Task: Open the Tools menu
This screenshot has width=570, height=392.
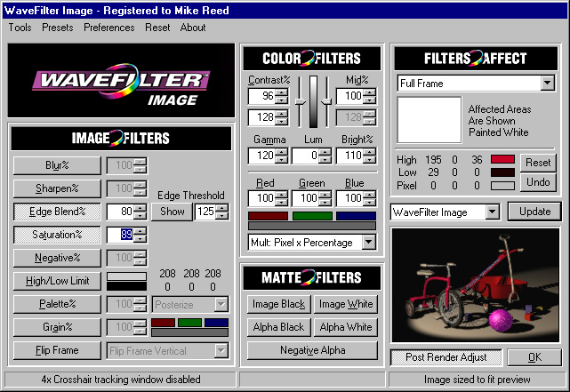Action: [20, 28]
